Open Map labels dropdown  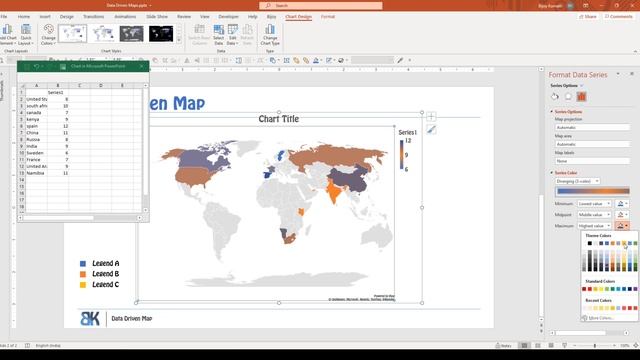tap(592, 161)
